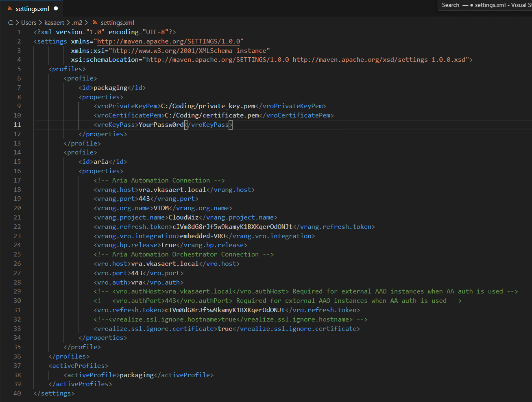Select the settings.xml editor tab
Viewport: 532px width, 402px height.
(x=32, y=7)
